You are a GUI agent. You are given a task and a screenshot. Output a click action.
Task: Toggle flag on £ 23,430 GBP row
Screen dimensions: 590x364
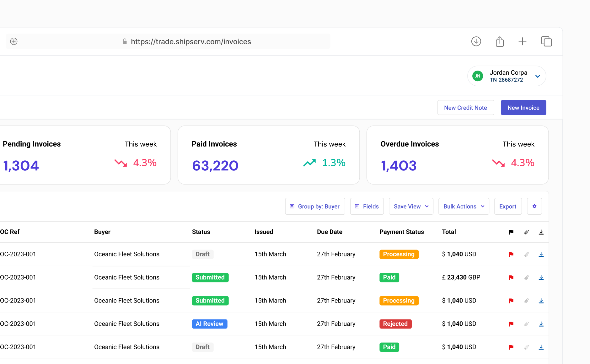(511, 277)
